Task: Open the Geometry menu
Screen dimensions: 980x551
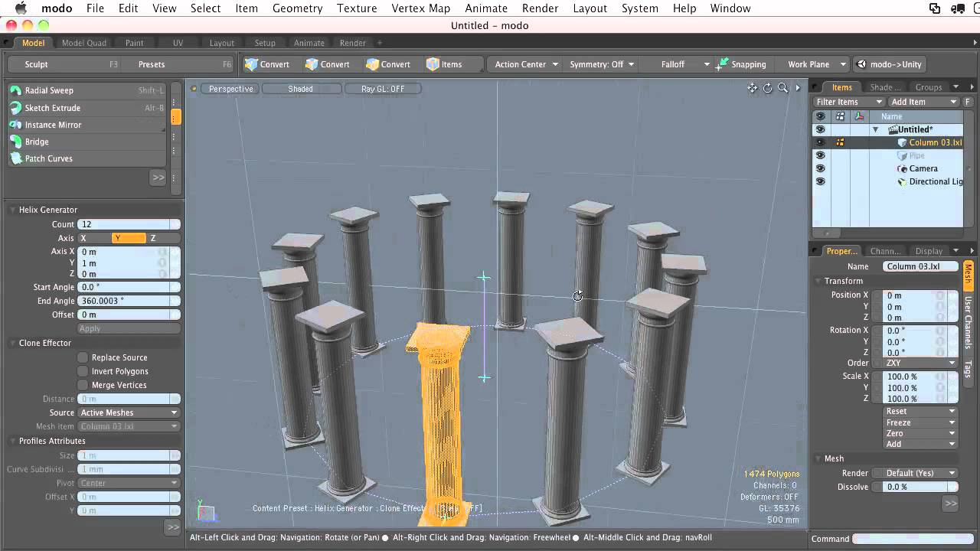Action: click(x=297, y=8)
